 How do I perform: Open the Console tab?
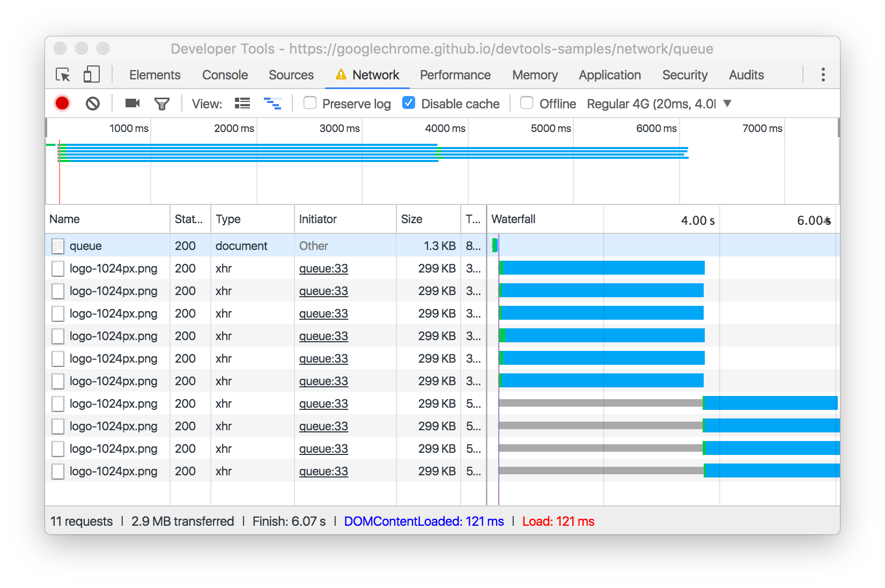coord(225,75)
